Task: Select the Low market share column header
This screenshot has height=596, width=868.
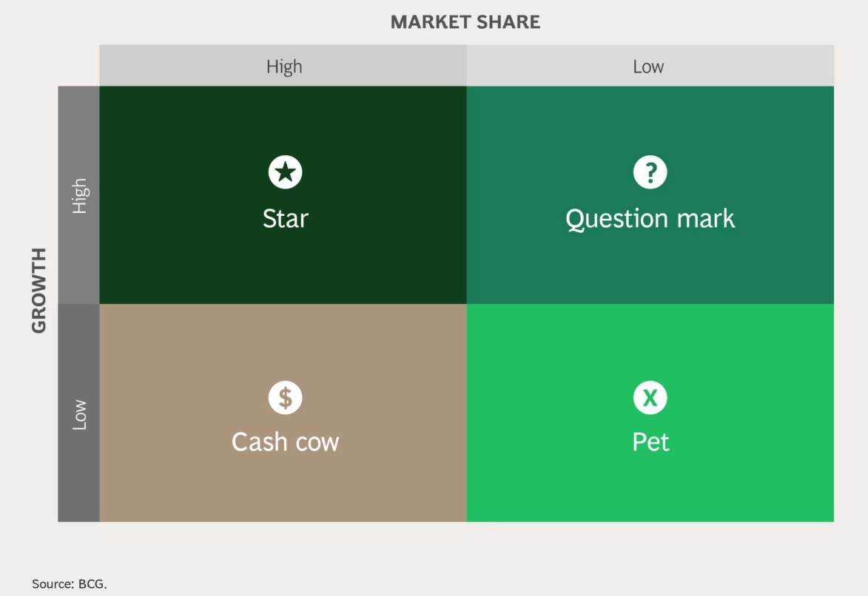Action: coord(648,67)
